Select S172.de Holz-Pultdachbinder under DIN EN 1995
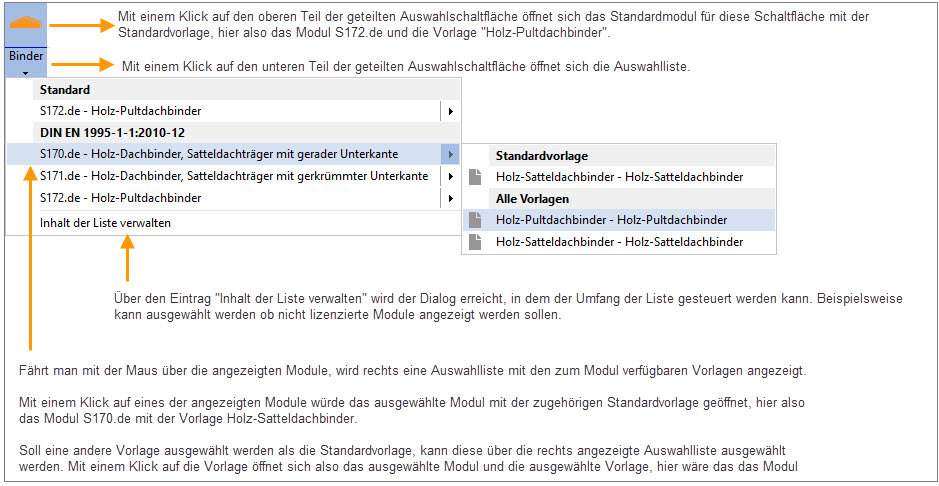This screenshot has height=486, width=939. [x=232, y=197]
